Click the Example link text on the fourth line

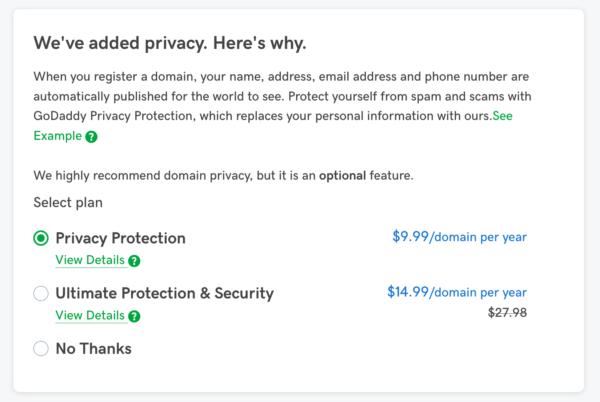(57, 136)
